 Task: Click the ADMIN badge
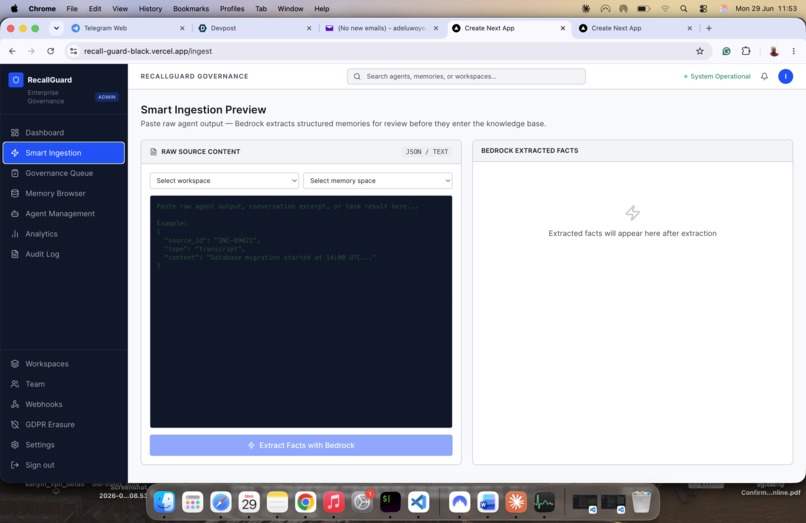click(x=107, y=97)
